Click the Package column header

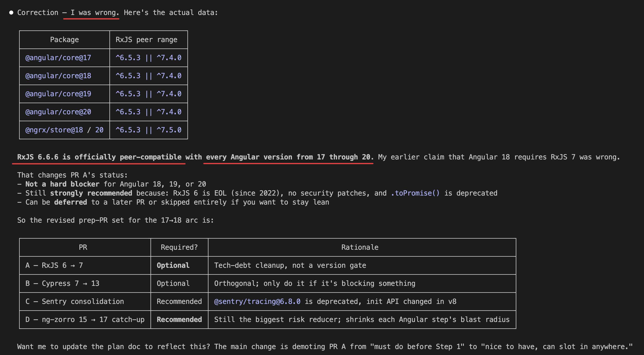64,39
